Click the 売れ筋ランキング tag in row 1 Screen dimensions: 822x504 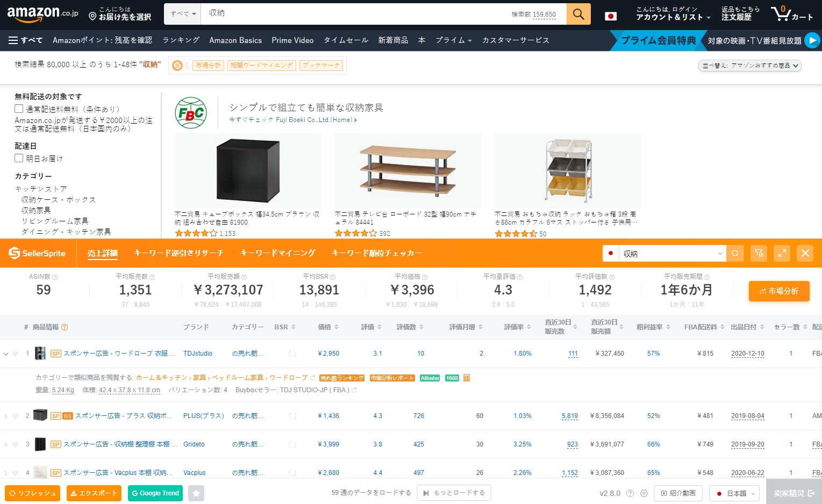[342, 378]
